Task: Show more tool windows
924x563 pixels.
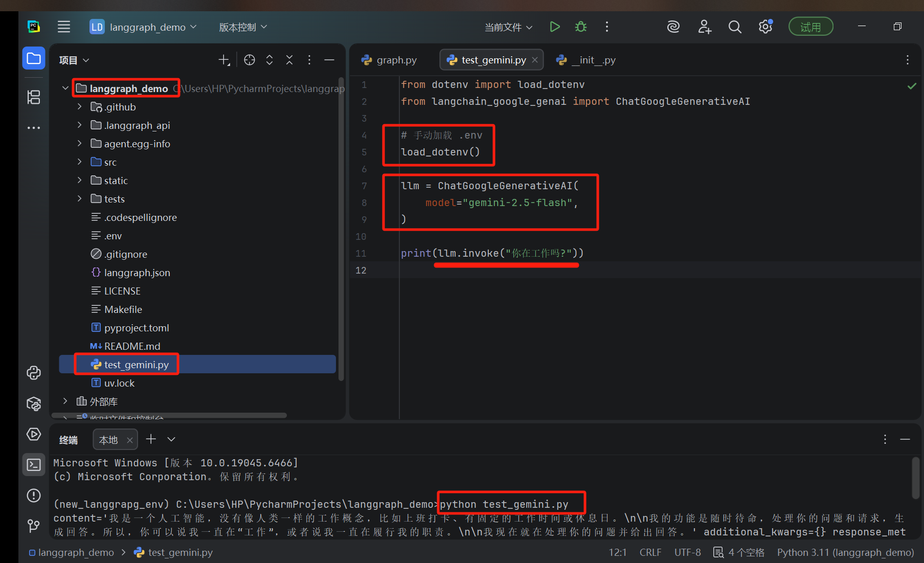Action: (x=34, y=127)
